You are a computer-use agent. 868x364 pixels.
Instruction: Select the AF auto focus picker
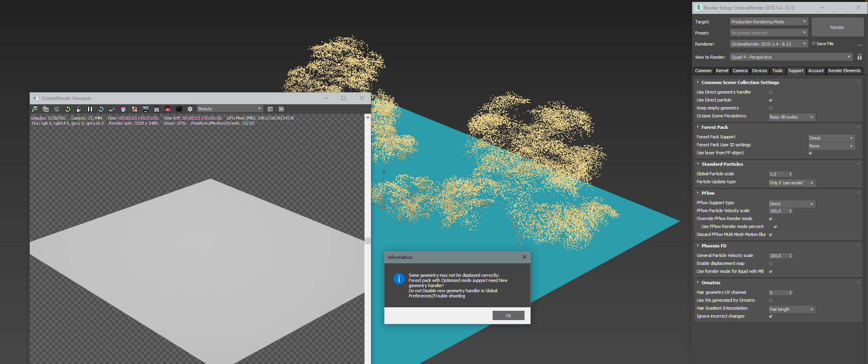click(x=112, y=109)
